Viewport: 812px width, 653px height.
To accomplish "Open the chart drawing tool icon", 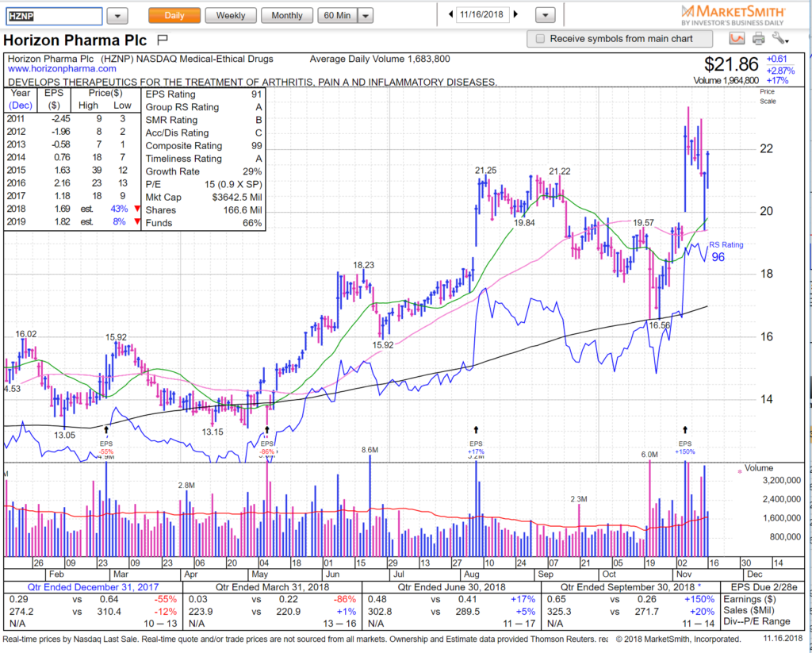I will (737, 38).
